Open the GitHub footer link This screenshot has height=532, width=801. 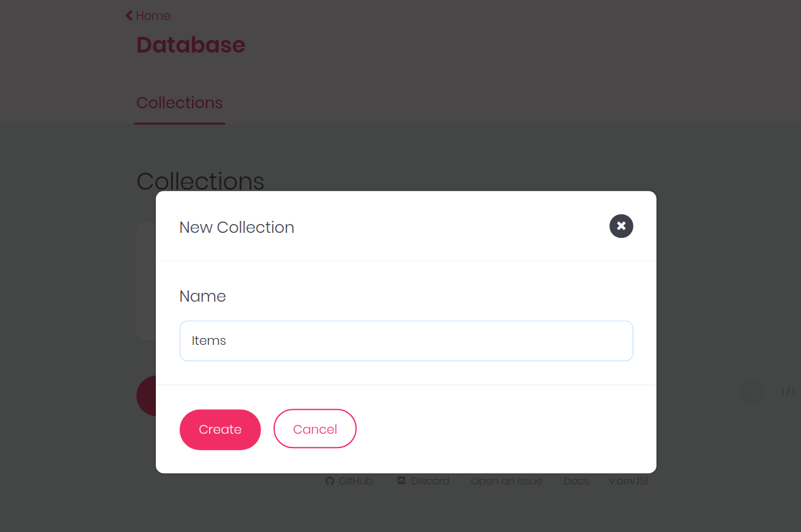point(355,481)
